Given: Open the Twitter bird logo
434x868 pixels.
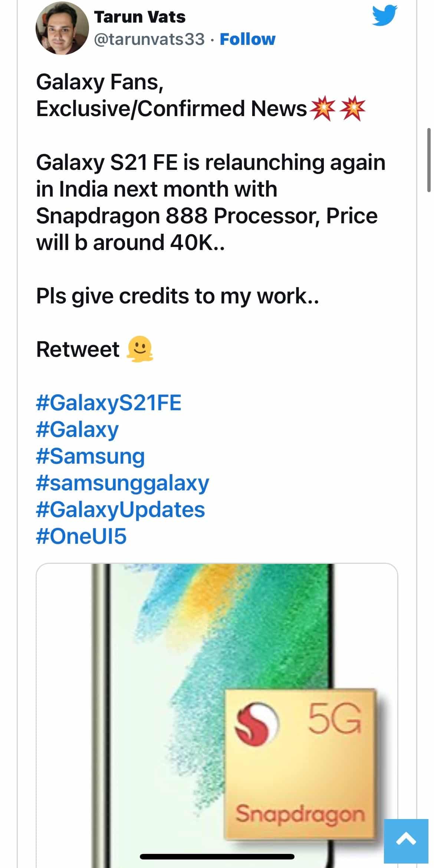Looking at the screenshot, I should point(384,16).
